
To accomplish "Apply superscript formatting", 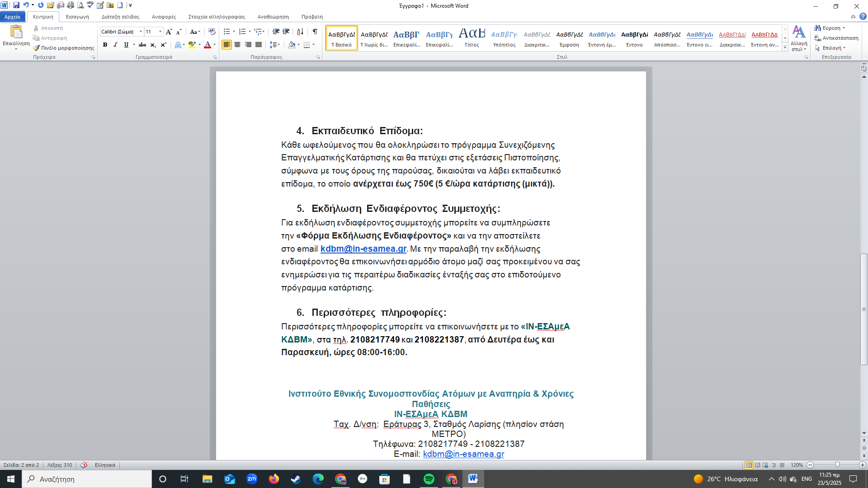I will point(164,45).
